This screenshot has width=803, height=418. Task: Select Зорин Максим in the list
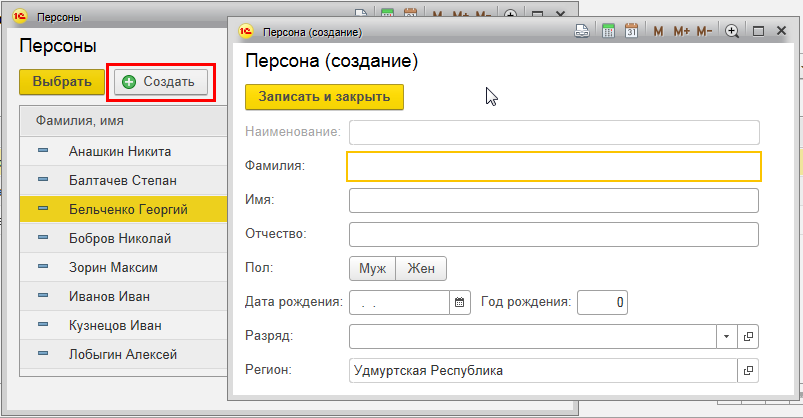[x=123, y=267]
